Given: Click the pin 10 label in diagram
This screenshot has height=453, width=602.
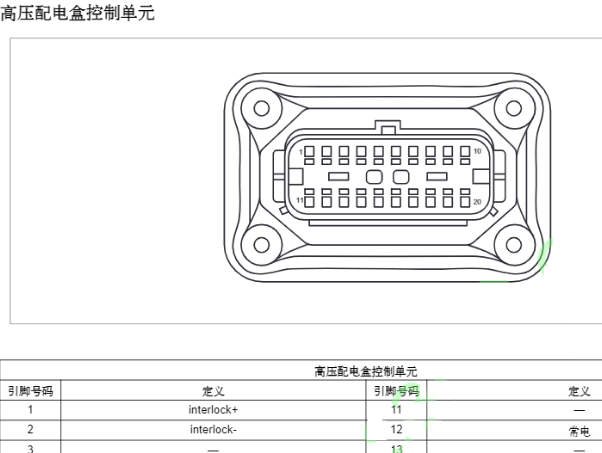Looking at the screenshot, I should point(477,151).
